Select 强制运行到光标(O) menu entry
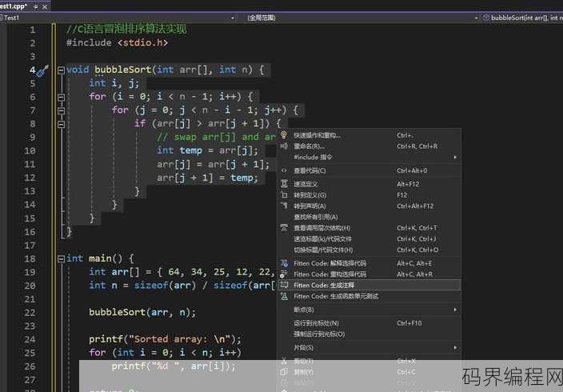 (x=369, y=334)
